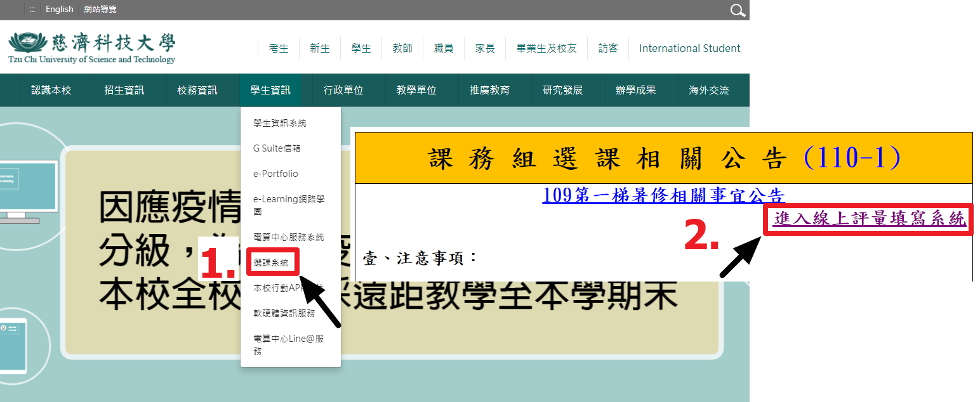Open the search magnifier icon
Screen dimensions: 980x402
(738, 10)
